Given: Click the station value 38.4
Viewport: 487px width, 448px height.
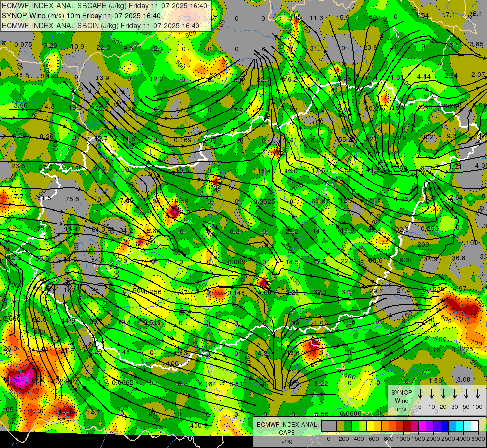Looking at the screenshot, I should coord(374,230).
